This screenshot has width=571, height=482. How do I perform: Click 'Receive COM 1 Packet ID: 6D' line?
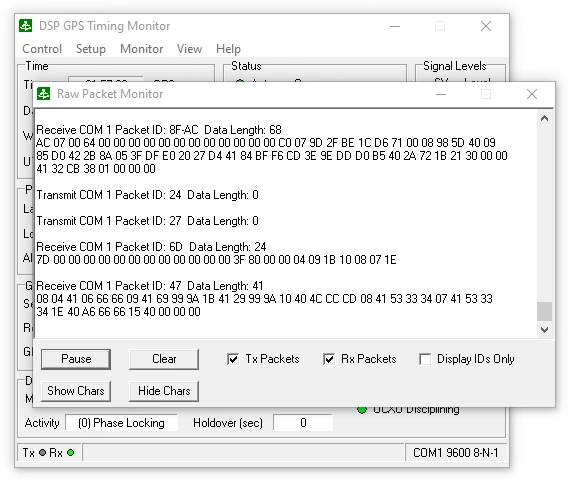(x=151, y=247)
